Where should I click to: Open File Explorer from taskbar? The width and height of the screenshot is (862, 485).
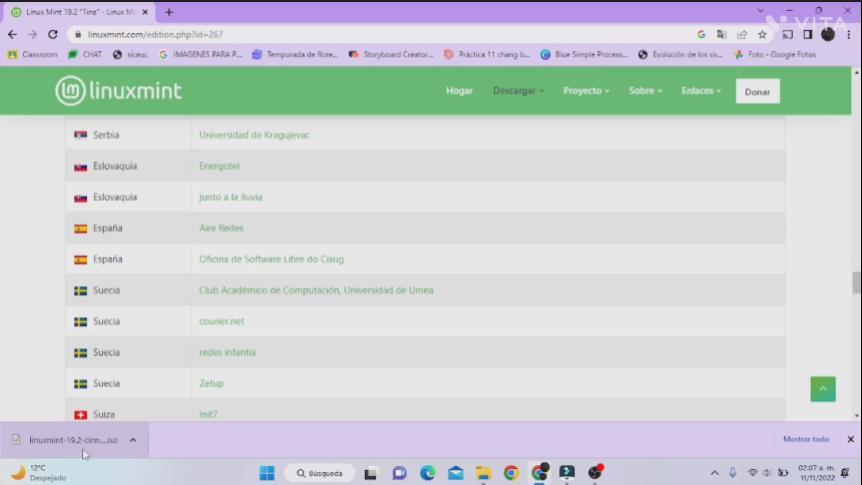click(x=484, y=473)
